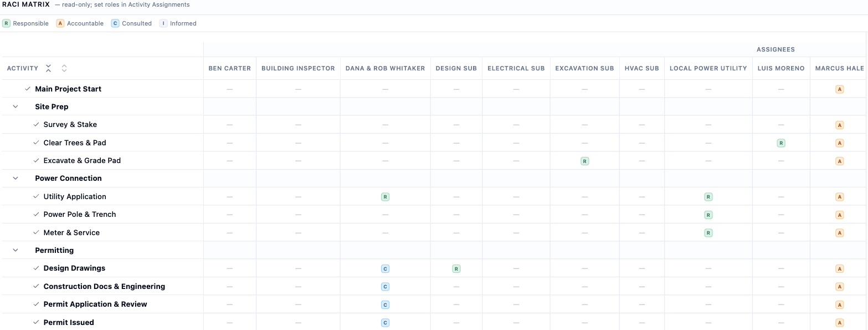The width and height of the screenshot is (868, 330).
Task: Select the Luis Moreno column header
Action: point(781,68)
